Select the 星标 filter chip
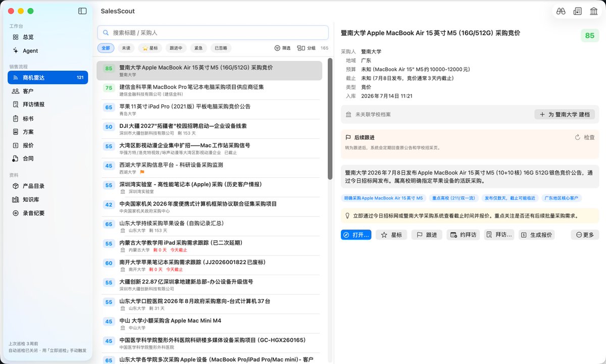 click(x=150, y=48)
